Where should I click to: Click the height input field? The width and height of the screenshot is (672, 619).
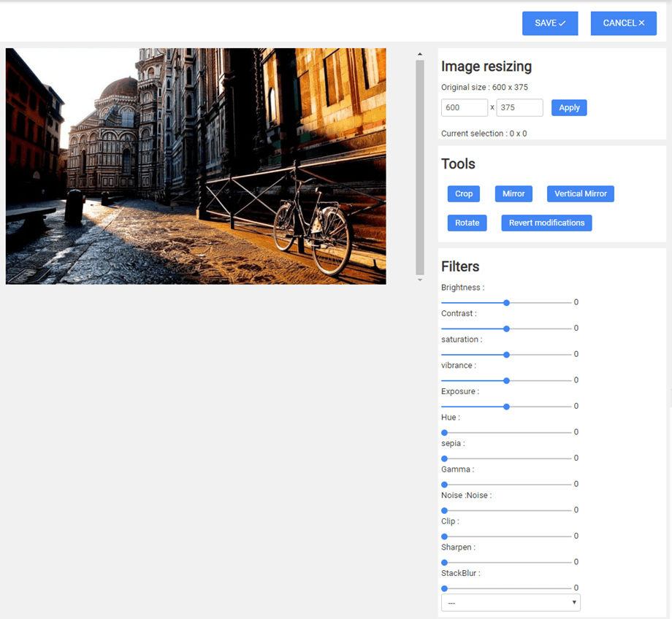pos(519,107)
